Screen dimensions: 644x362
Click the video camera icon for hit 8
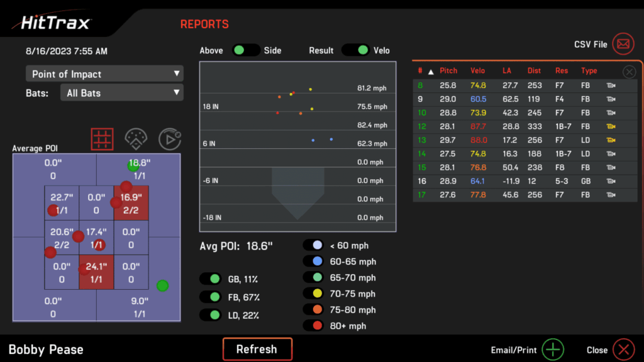point(610,85)
